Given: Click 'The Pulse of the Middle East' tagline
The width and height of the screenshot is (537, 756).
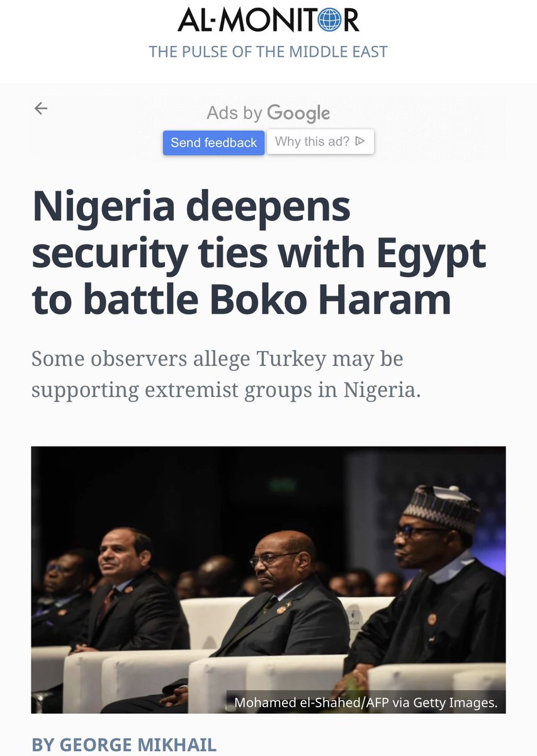Looking at the screenshot, I should pos(268,52).
